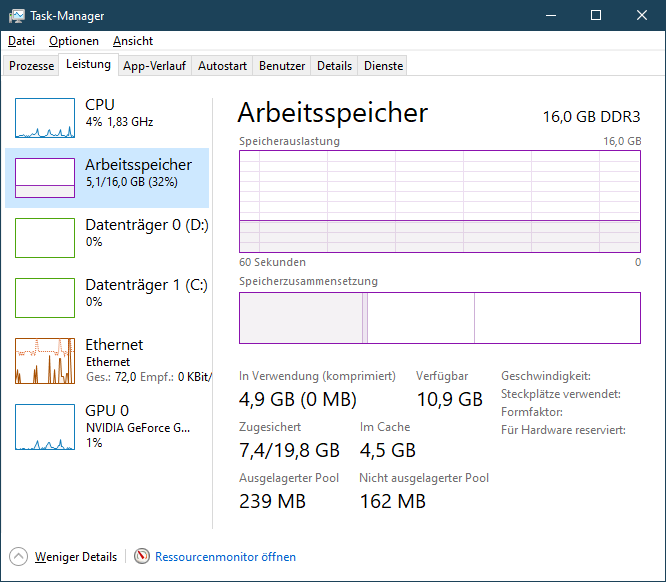The width and height of the screenshot is (666, 582).
Task: Click the Ressourcenmonitor icon
Action: [x=142, y=557]
